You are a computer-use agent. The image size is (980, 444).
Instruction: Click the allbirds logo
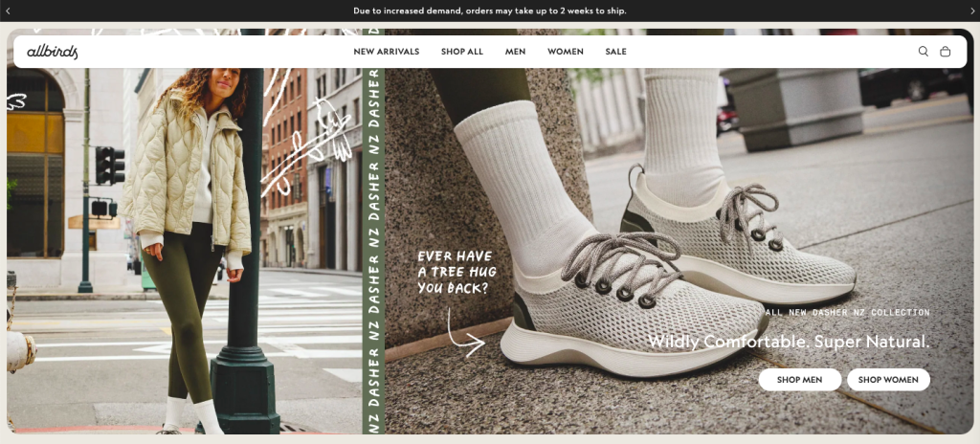coord(53,52)
